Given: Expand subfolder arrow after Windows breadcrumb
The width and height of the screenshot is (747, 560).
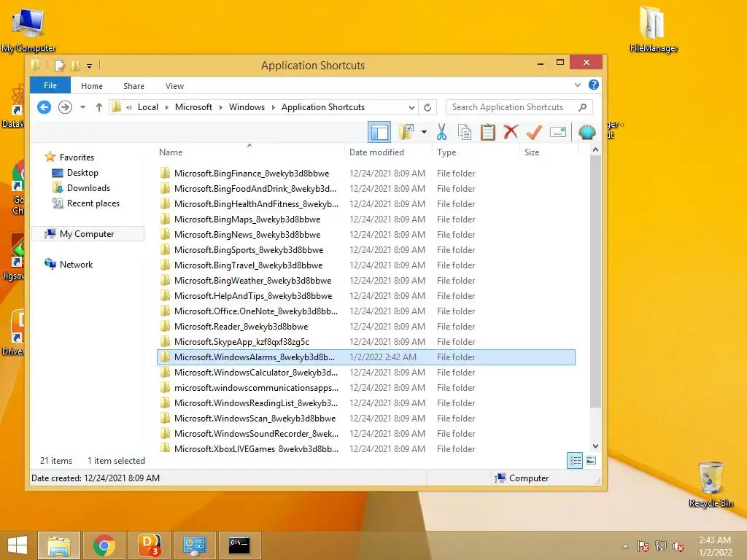Looking at the screenshot, I should click(x=274, y=107).
